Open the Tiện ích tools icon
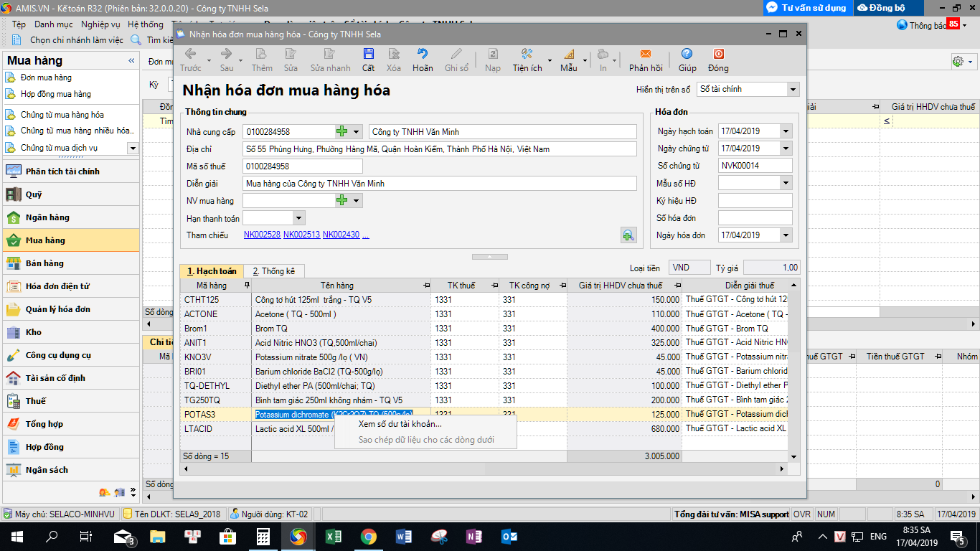980x551 pixels. (x=526, y=54)
